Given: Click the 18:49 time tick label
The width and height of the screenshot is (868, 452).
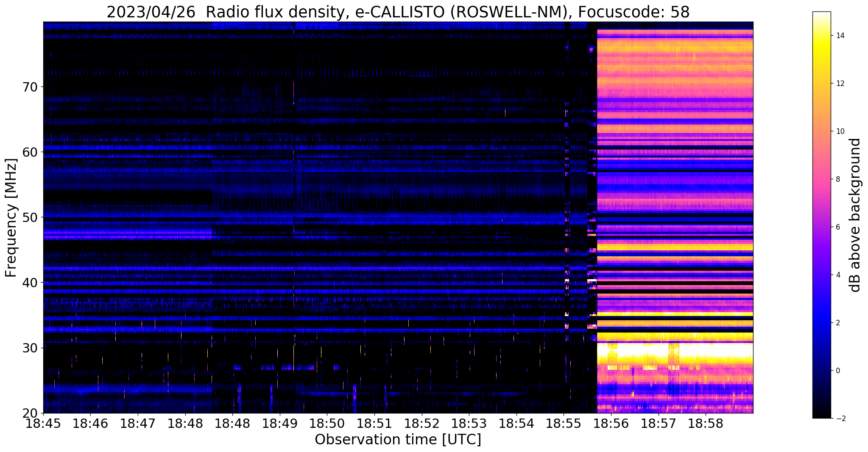Looking at the screenshot, I should pos(280,424).
